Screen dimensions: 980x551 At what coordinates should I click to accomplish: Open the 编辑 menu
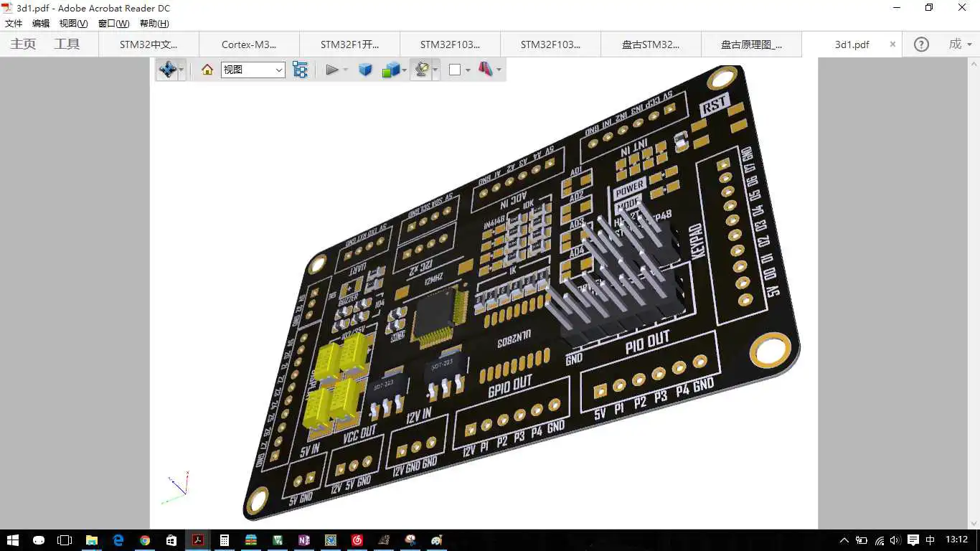tap(41, 24)
